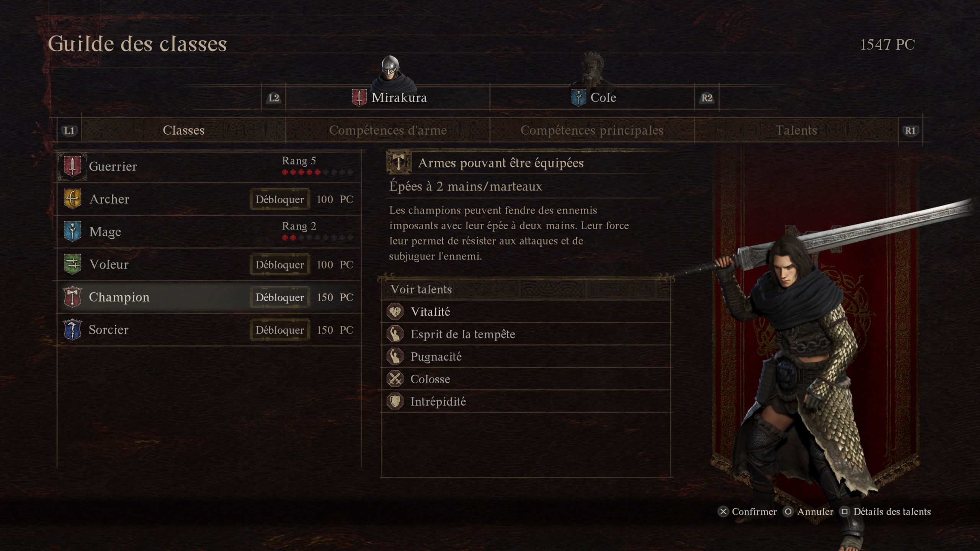Select Mirakura's helmeted portrait
This screenshot has height=551, width=980.
click(x=391, y=73)
